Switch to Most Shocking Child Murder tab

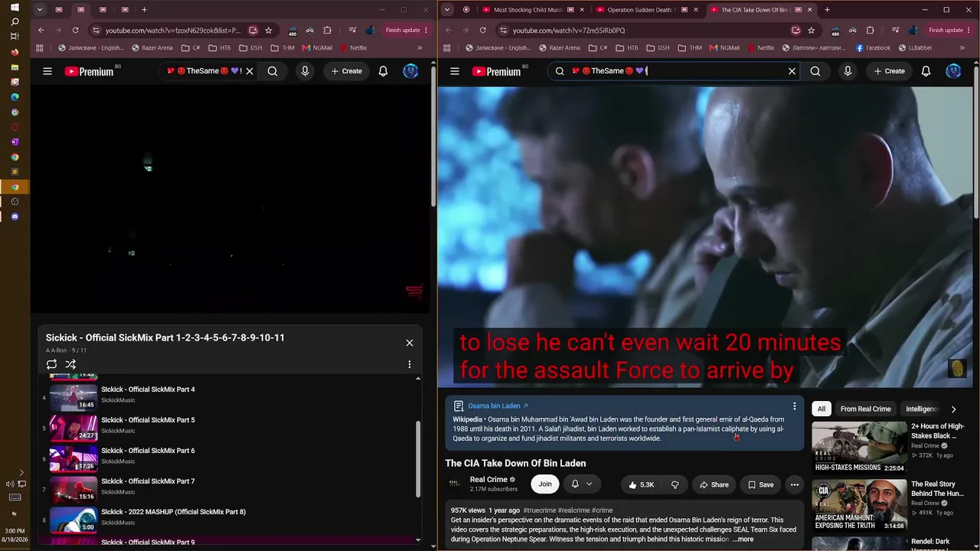click(x=528, y=10)
